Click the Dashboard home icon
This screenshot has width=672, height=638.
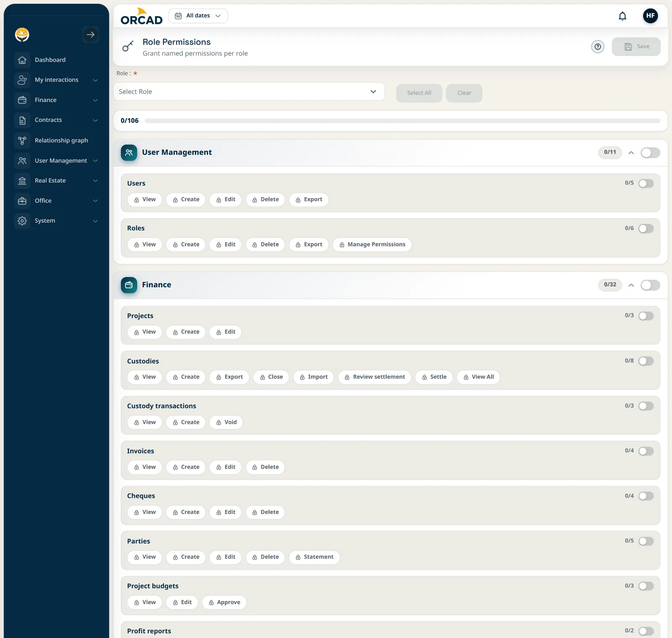click(x=22, y=60)
